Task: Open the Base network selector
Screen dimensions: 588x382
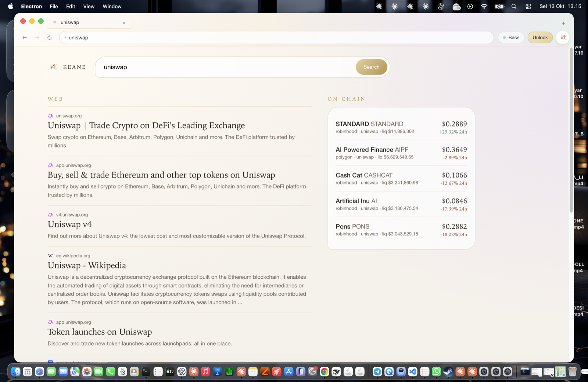Action: [511, 38]
